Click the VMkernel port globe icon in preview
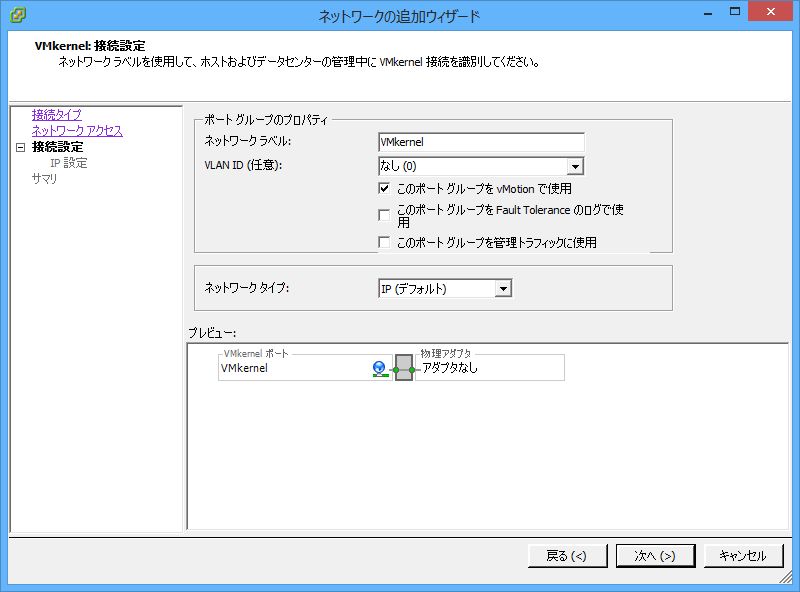The height and width of the screenshot is (592, 800). tap(380, 368)
